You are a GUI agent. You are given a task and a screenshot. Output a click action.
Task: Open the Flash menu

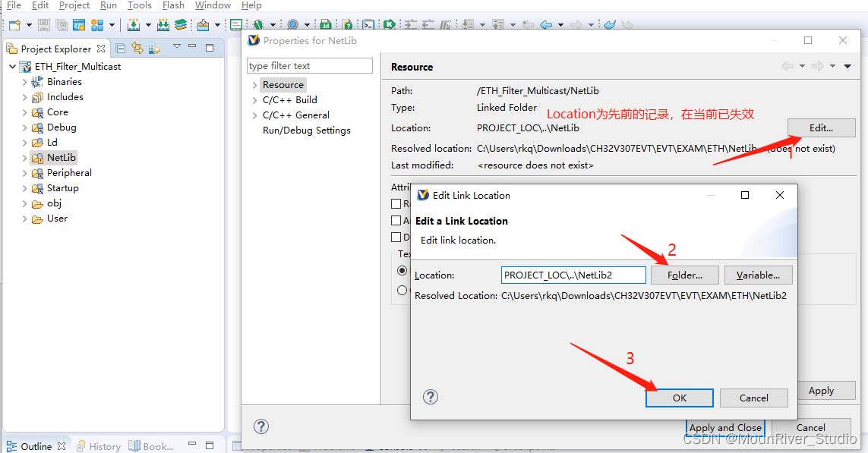pos(173,5)
